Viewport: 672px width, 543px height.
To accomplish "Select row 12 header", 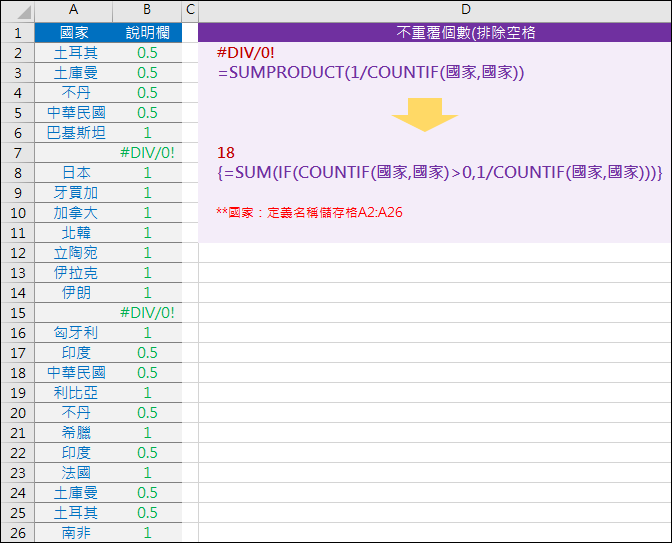I will 18,253.
